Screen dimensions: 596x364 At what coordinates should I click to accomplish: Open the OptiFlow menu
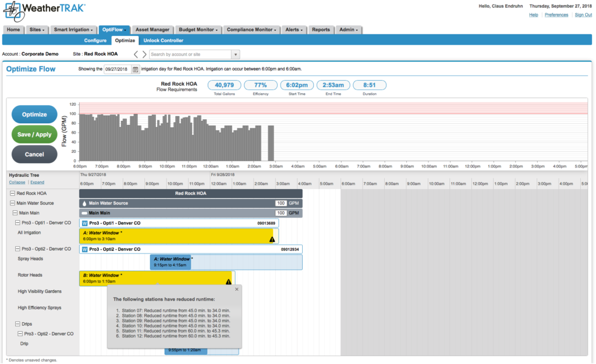point(114,30)
